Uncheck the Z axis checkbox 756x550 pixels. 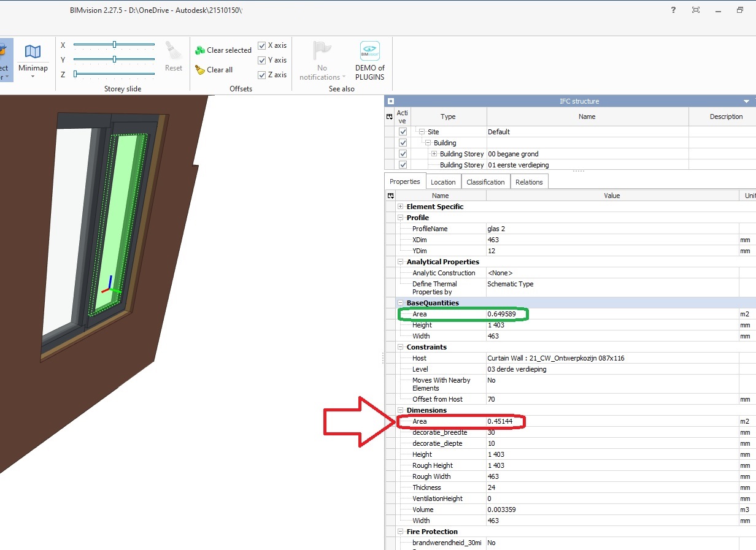click(x=262, y=74)
